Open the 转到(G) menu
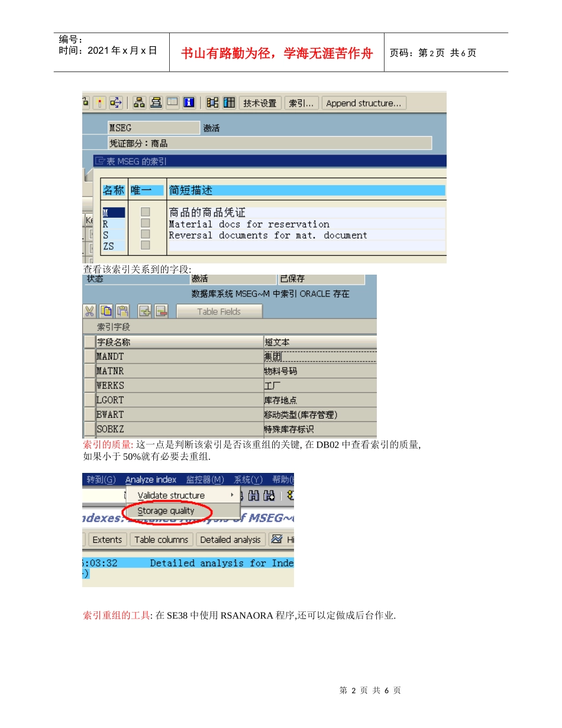 [x=102, y=479]
